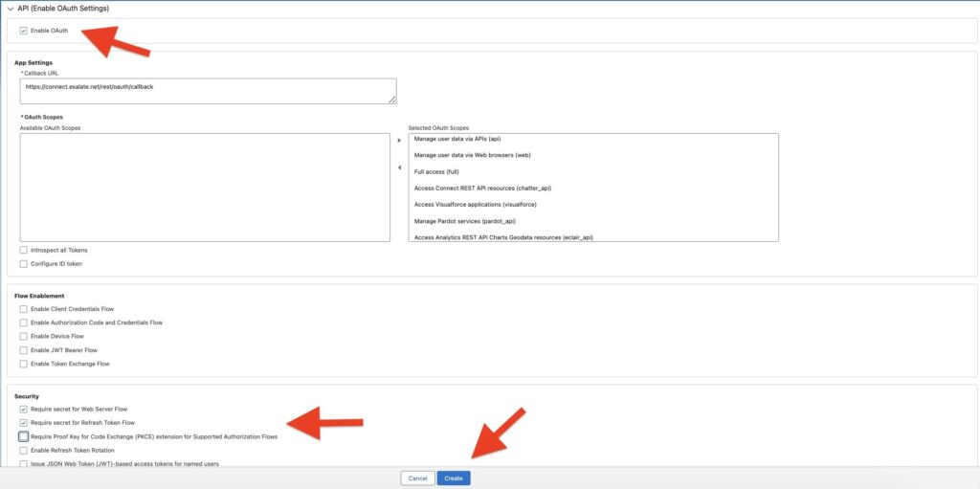Toggle Require secret for Web Server Flow
Viewport: 980px width, 489px height.
point(24,409)
